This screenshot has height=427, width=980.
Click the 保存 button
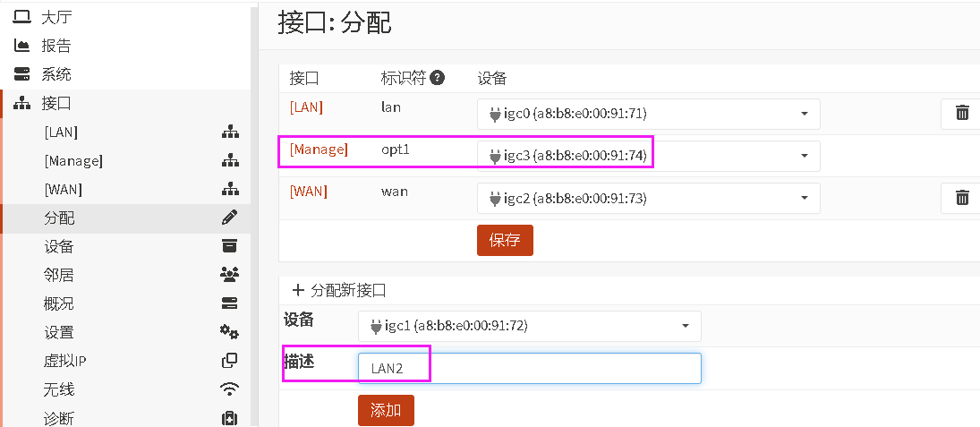(505, 240)
